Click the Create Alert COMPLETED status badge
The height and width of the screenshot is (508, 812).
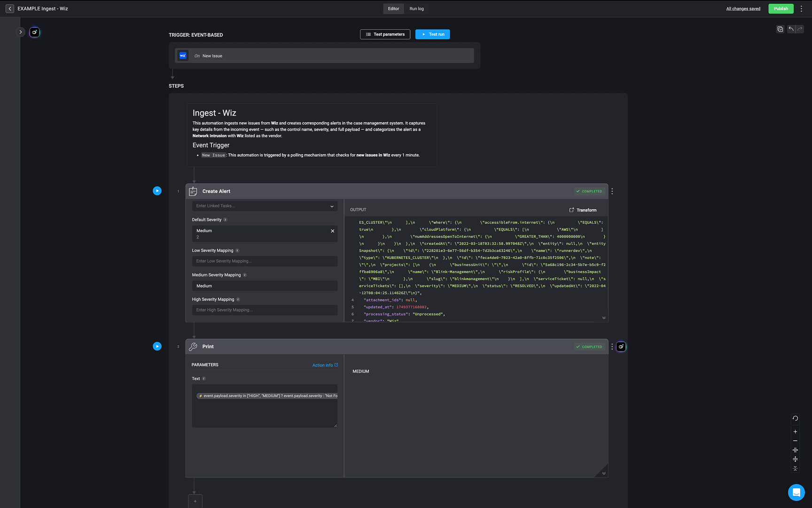(589, 191)
